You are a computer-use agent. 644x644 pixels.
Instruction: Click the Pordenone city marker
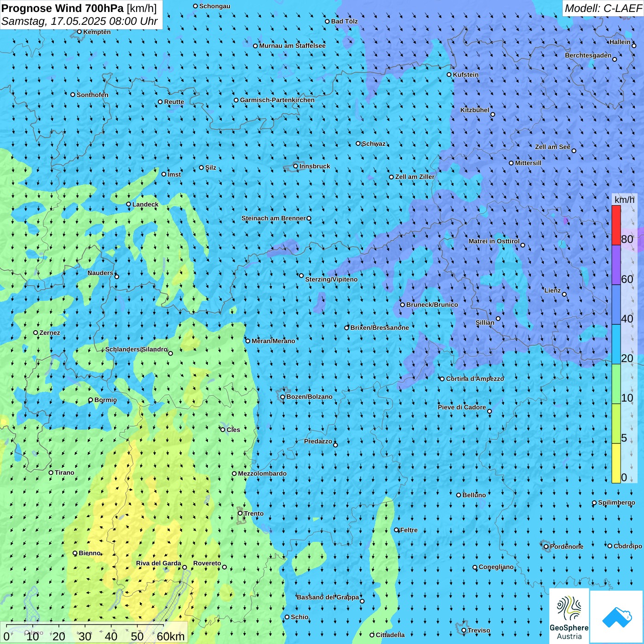546,546
